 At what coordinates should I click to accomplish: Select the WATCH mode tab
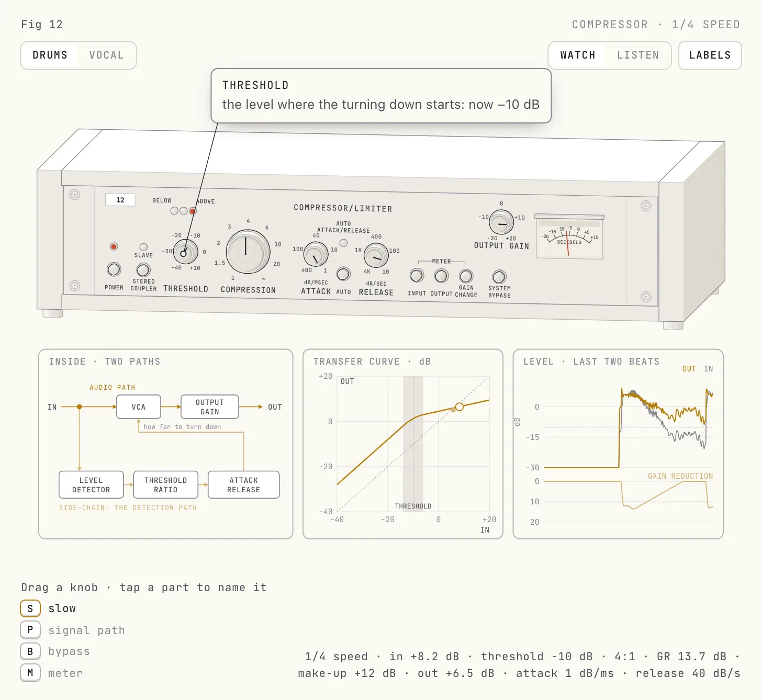pyautogui.click(x=578, y=55)
